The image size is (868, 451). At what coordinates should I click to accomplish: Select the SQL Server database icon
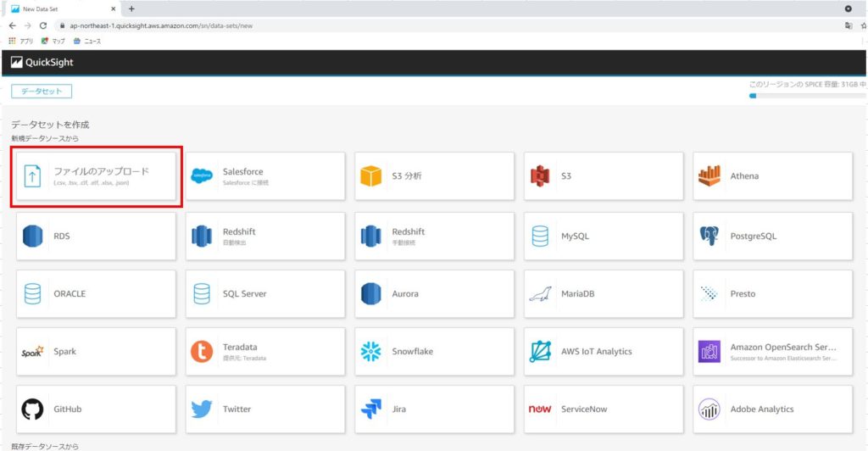pos(202,294)
